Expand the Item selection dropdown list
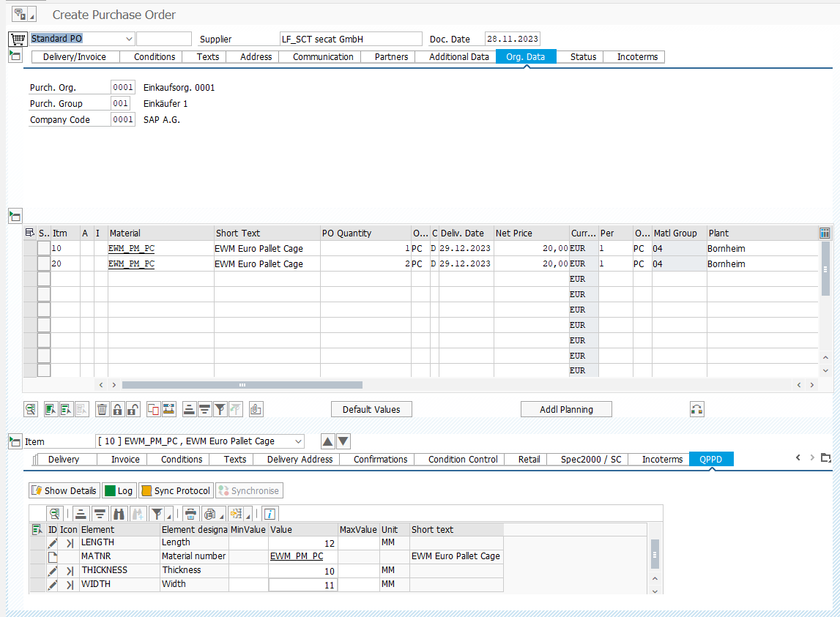This screenshot has height=617, width=840. [297, 441]
